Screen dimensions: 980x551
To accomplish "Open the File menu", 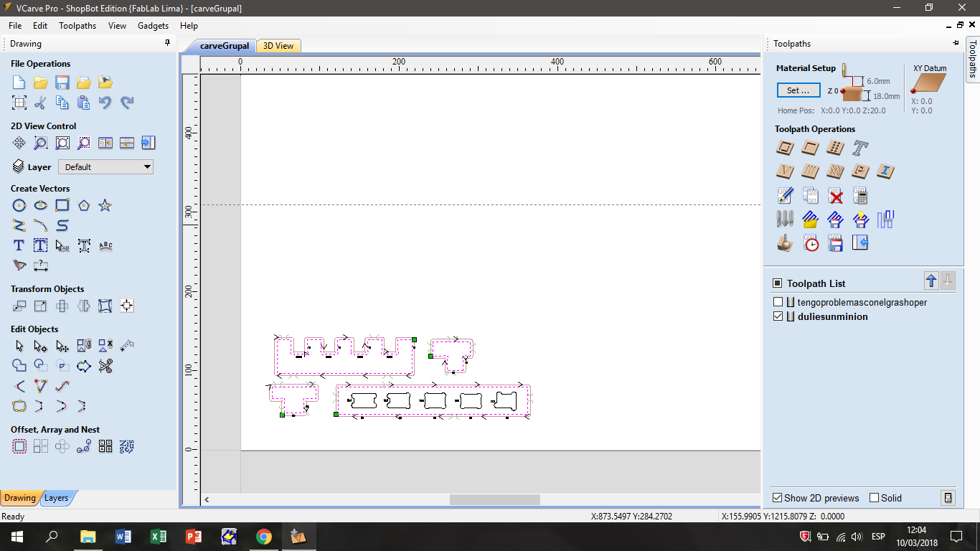I will point(15,26).
